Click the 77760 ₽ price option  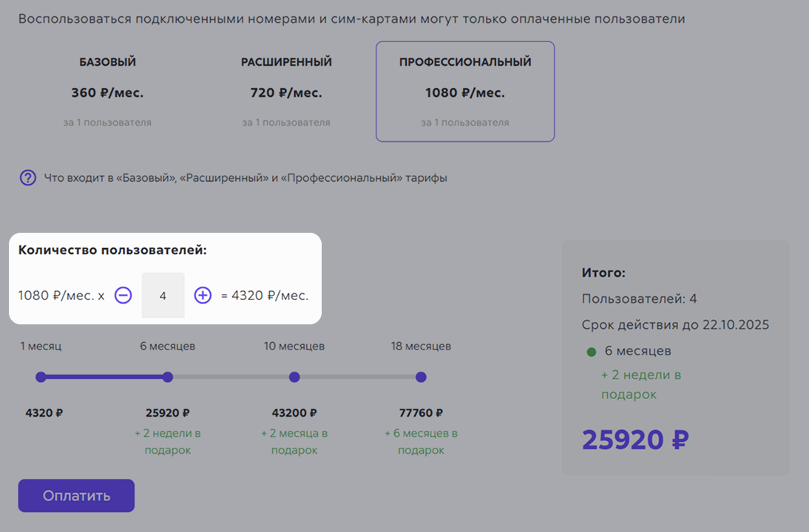pos(421,413)
